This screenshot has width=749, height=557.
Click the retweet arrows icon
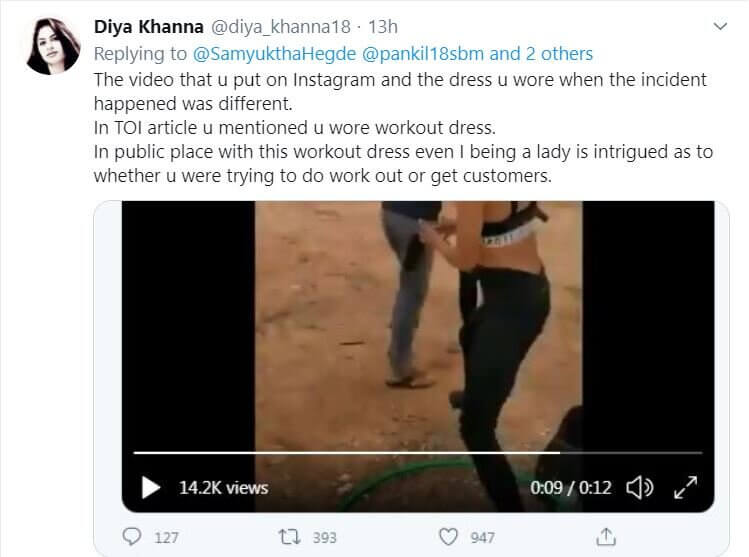coord(289,537)
